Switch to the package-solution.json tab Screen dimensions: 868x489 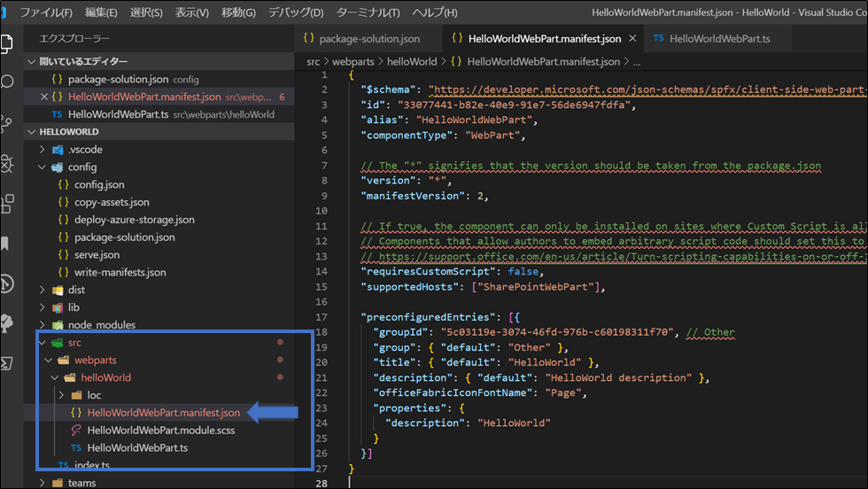[369, 39]
